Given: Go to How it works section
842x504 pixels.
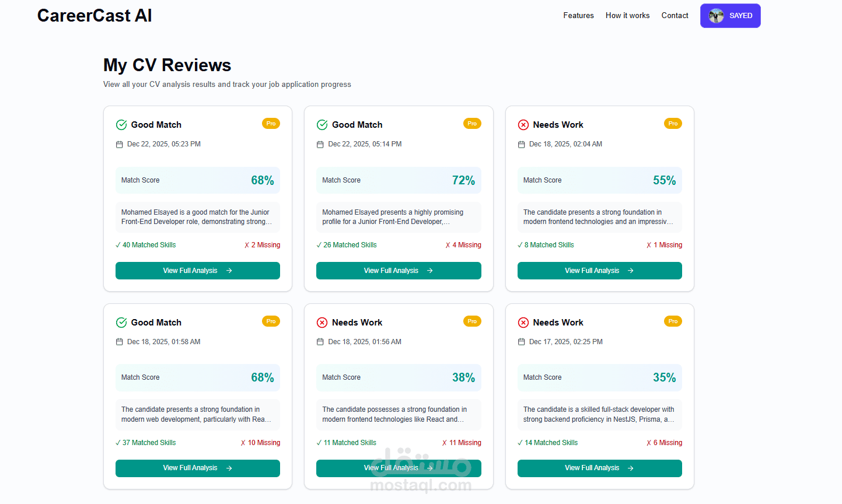Looking at the screenshot, I should [x=627, y=16].
